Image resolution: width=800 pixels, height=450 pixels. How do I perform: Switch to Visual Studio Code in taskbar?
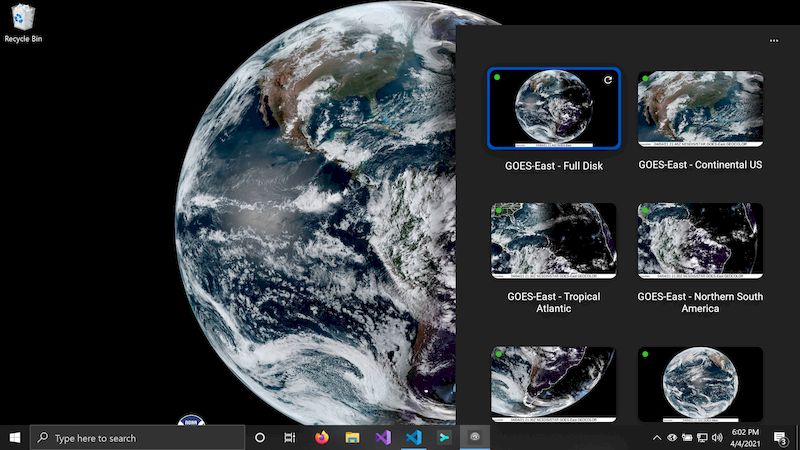413,437
